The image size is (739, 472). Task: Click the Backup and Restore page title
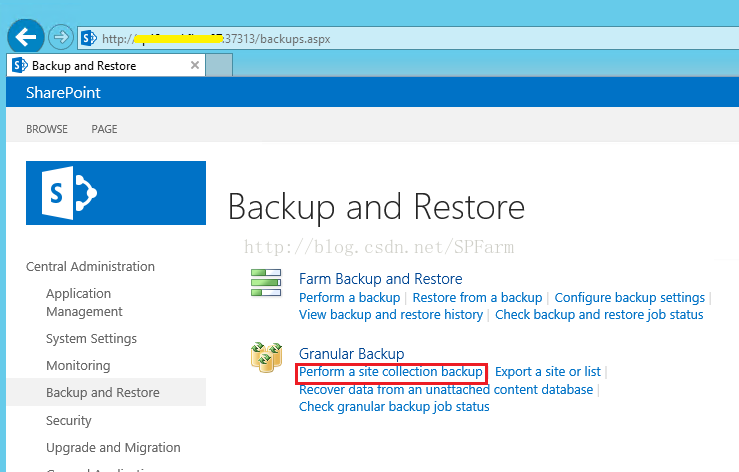377,207
